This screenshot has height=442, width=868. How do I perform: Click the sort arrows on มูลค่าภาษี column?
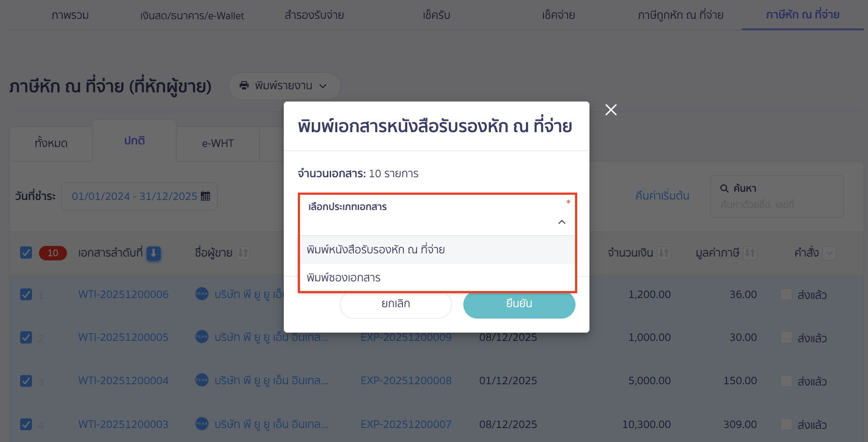(x=750, y=253)
